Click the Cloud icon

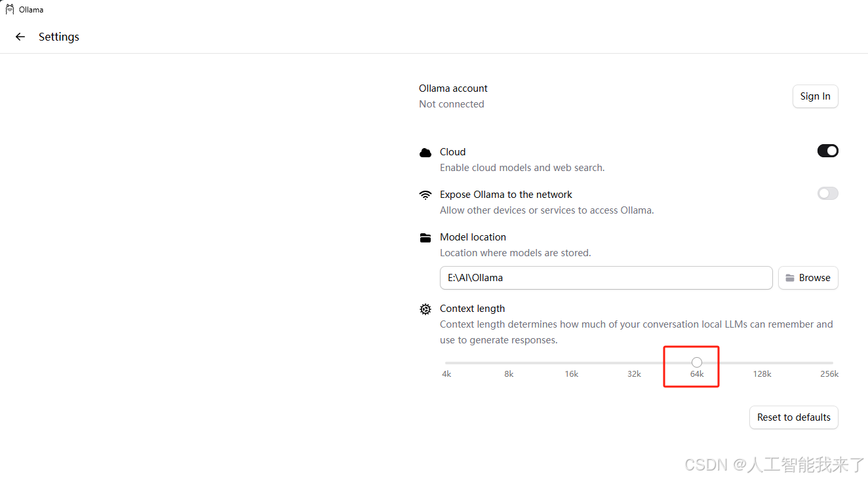click(x=425, y=153)
